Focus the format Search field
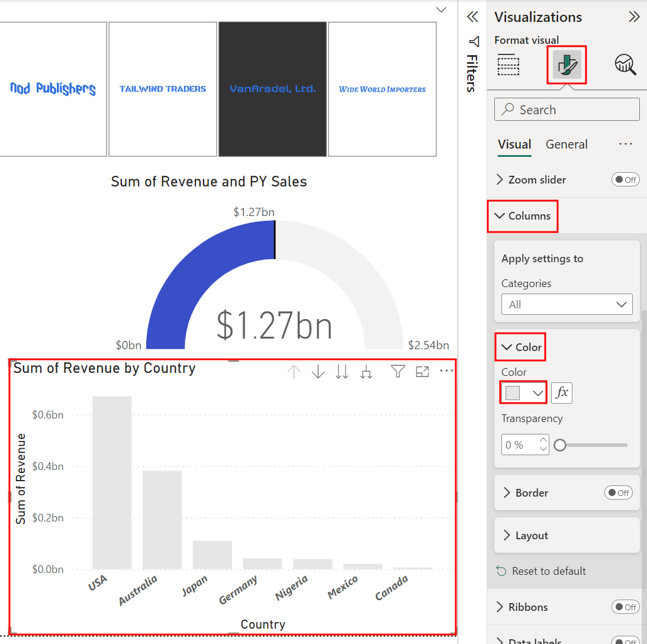 click(x=566, y=110)
